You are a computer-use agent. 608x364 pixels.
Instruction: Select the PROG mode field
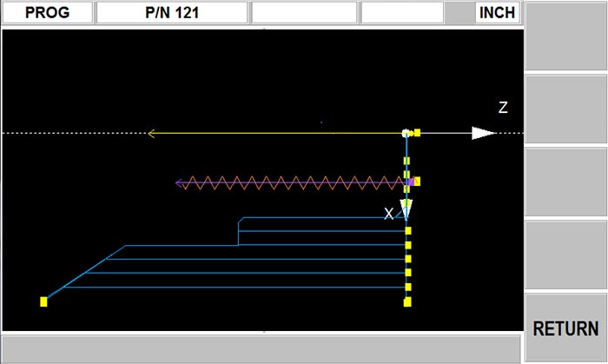pos(47,12)
